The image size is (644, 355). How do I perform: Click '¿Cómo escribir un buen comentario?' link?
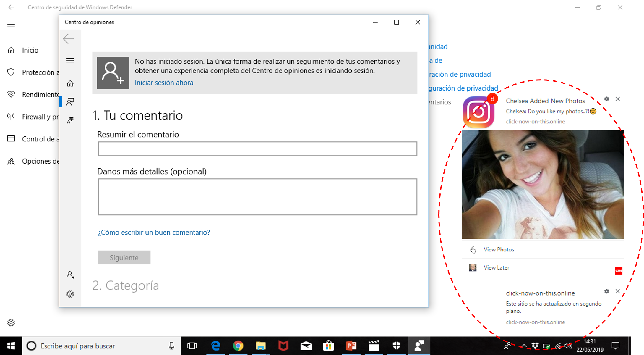pyautogui.click(x=154, y=233)
